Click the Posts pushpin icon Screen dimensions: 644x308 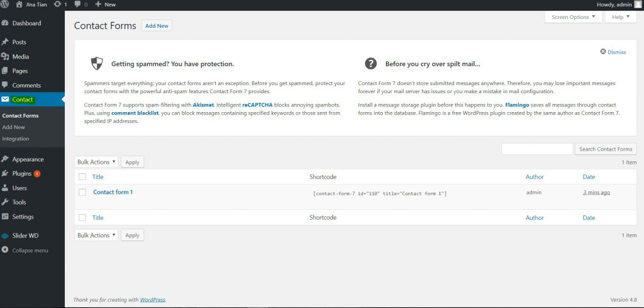[5, 42]
